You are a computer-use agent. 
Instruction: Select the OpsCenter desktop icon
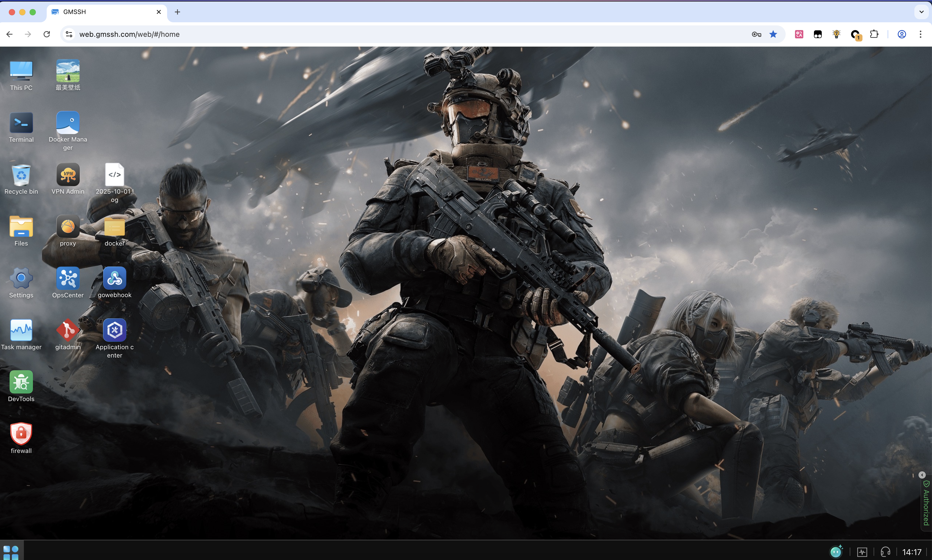click(68, 278)
